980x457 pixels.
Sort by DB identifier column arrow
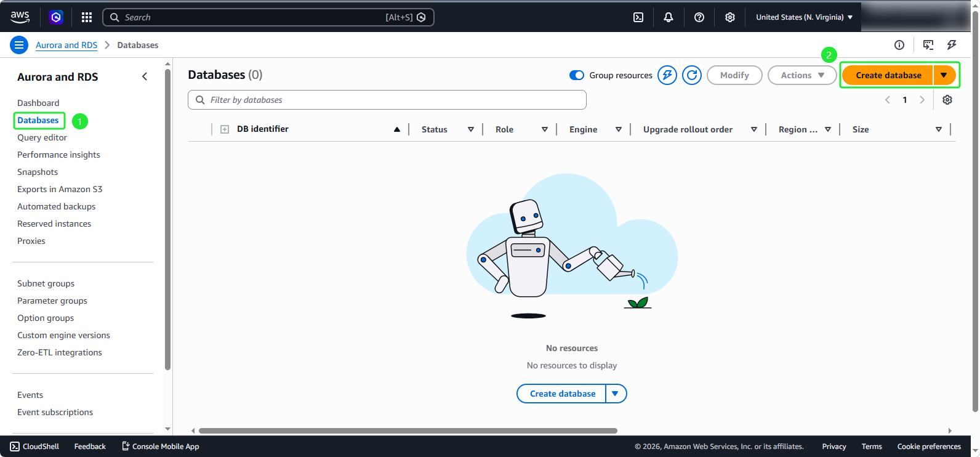click(397, 129)
